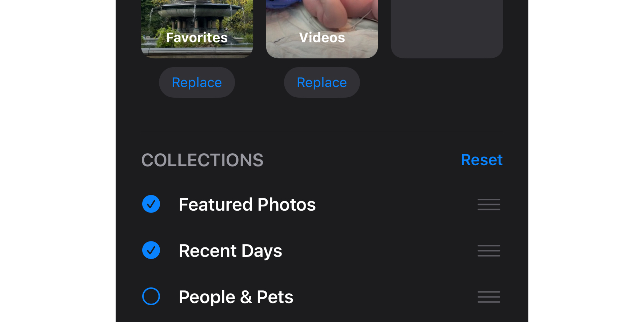
Task: Replace the Favorites cover photo
Action: (197, 82)
